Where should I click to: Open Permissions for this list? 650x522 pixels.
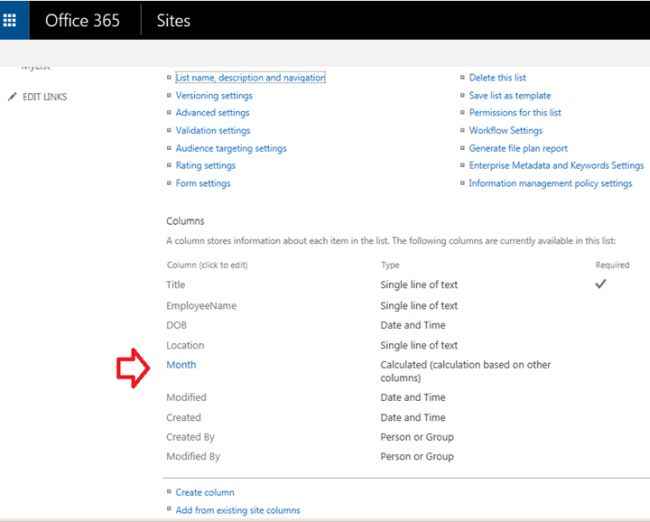click(515, 113)
